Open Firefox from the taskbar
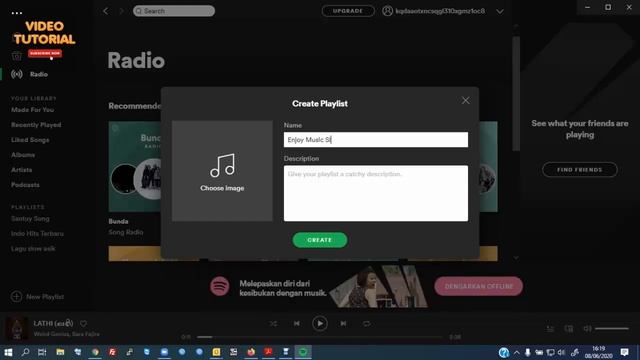 click(x=251, y=352)
